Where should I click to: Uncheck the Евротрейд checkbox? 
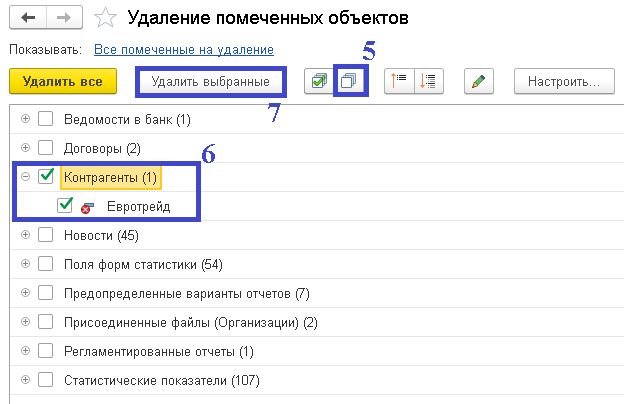click(64, 205)
